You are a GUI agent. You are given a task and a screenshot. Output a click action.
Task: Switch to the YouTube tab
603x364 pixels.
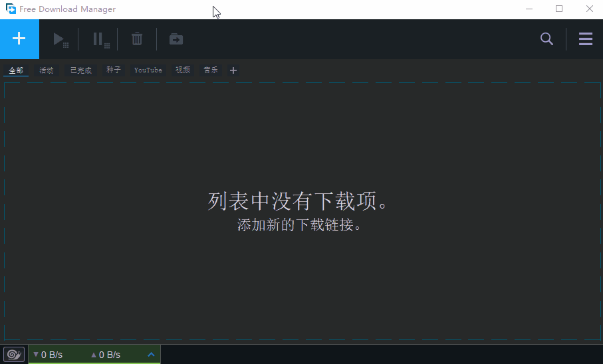[x=148, y=70]
